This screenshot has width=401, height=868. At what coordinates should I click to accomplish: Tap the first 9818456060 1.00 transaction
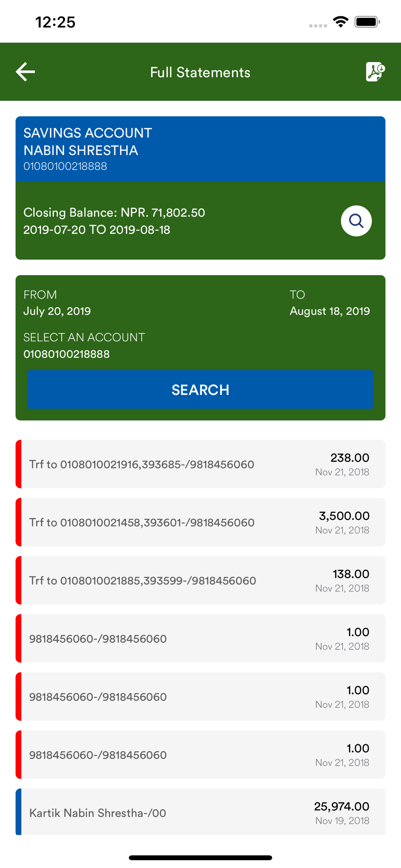click(200, 638)
